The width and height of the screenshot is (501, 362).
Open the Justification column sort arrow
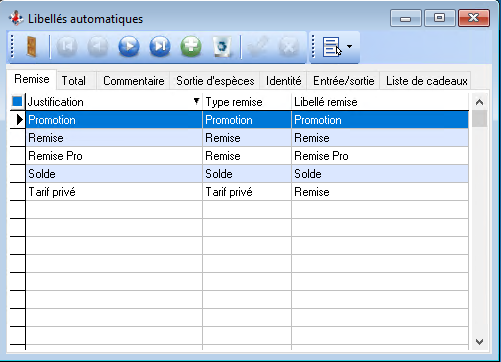[196, 101]
